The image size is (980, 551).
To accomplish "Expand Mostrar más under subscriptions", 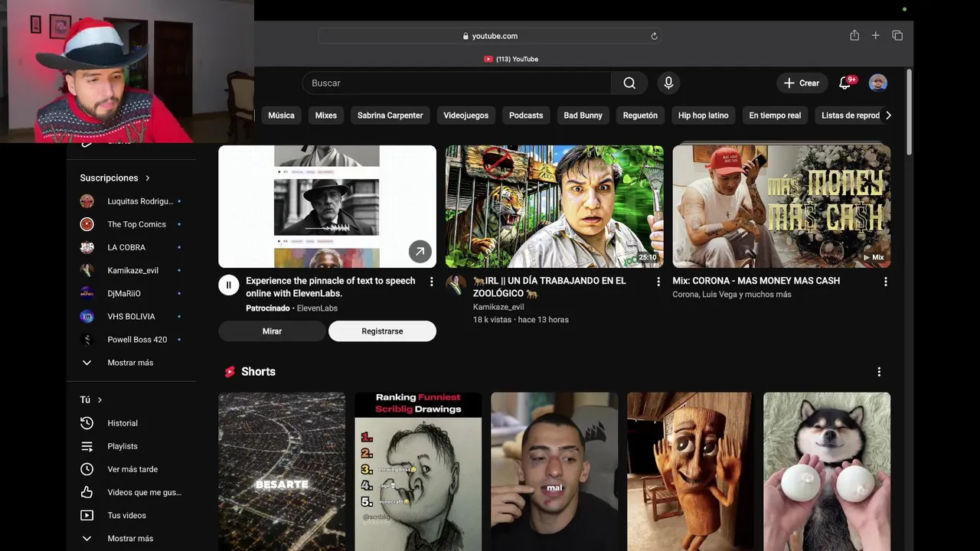I will pyautogui.click(x=131, y=363).
